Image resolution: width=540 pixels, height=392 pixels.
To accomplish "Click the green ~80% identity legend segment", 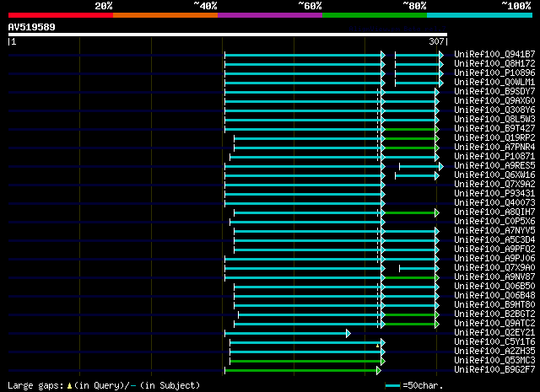I will pos(375,15).
